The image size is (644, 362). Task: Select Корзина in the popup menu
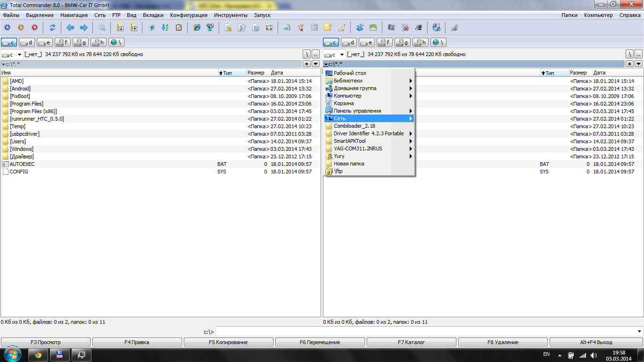tap(369, 103)
